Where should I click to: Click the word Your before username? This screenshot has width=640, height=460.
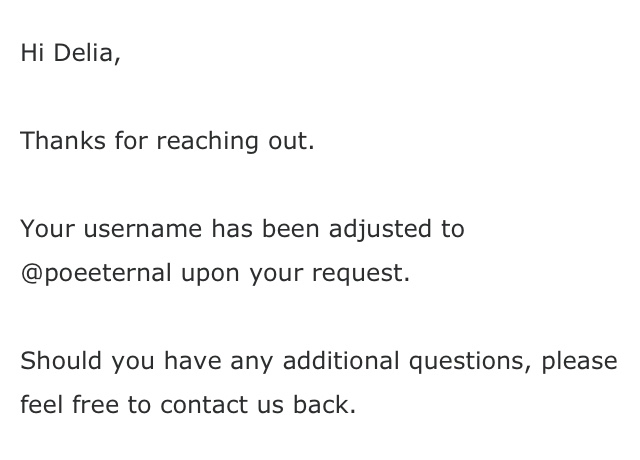pos(47,229)
